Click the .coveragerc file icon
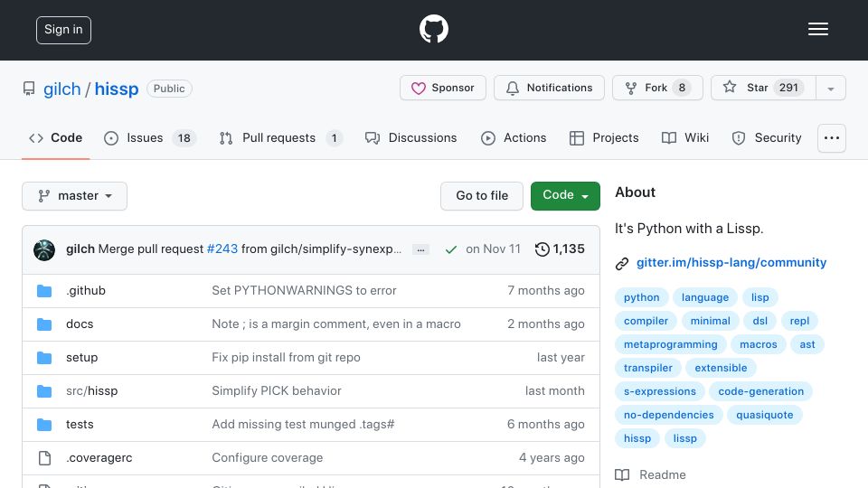Screen dimensions: 868x488 click(x=44, y=458)
